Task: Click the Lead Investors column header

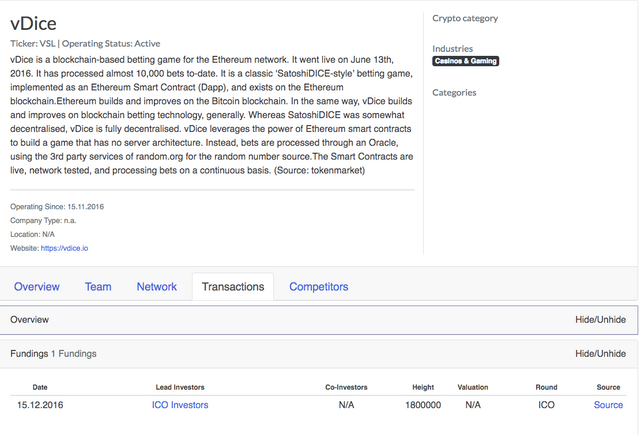Action: click(180, 387)
